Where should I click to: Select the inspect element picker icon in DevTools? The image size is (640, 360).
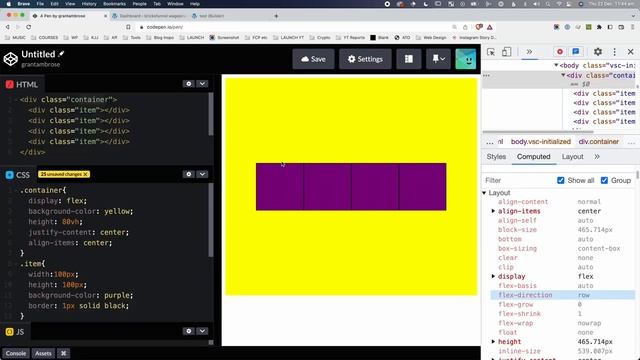(491, 52)
